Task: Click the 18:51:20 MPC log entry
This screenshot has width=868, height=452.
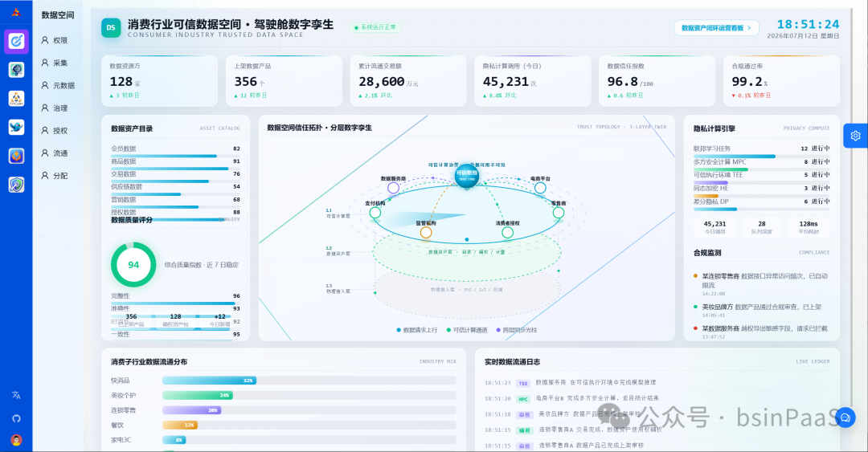Action: pos(657,398)
